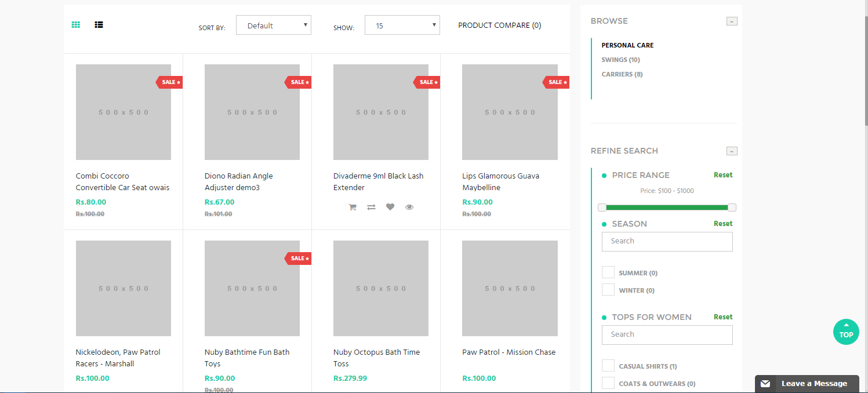868x393 pixels.
Task: Open Paw Patrol - Mission Chase title
Action: 509,352
